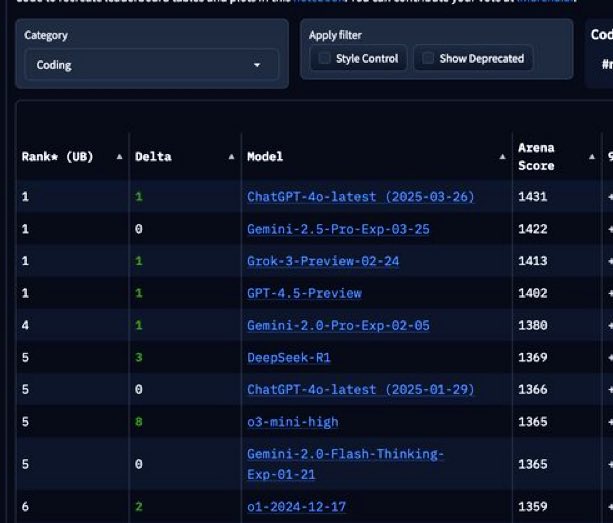This screenshot has height=523, width=613.
Task: Open ChatGPT-4o-latest (2025-01-29) model link
Action: coord(360,389)
